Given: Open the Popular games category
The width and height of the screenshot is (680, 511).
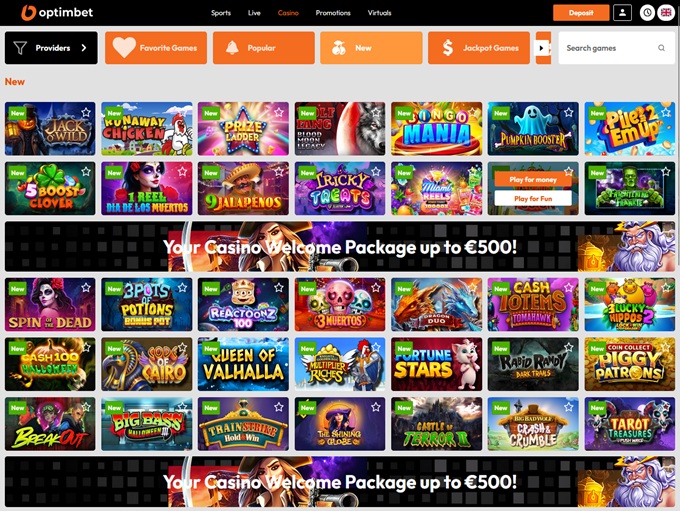Looking at the screenshot, I should coord(264,48).
